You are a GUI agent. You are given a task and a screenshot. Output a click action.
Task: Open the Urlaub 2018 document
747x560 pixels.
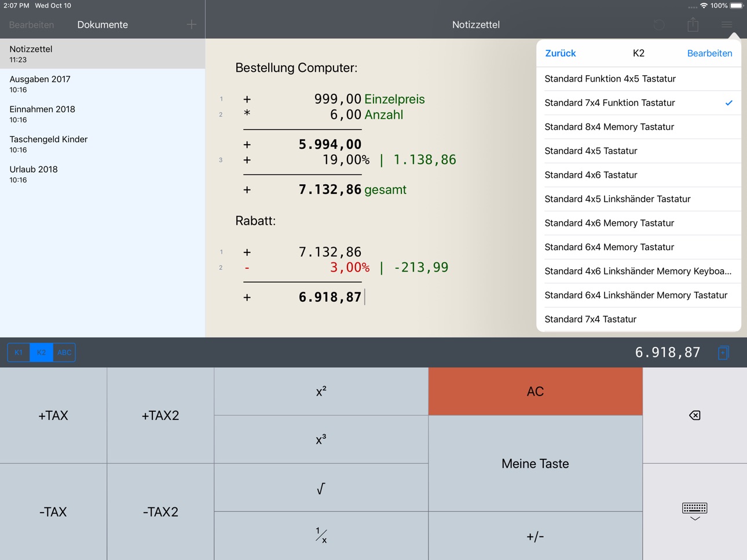tap(102, 174)
